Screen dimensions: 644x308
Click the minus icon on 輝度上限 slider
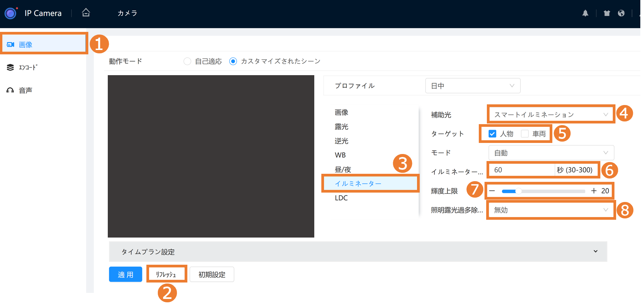point(492,191)
